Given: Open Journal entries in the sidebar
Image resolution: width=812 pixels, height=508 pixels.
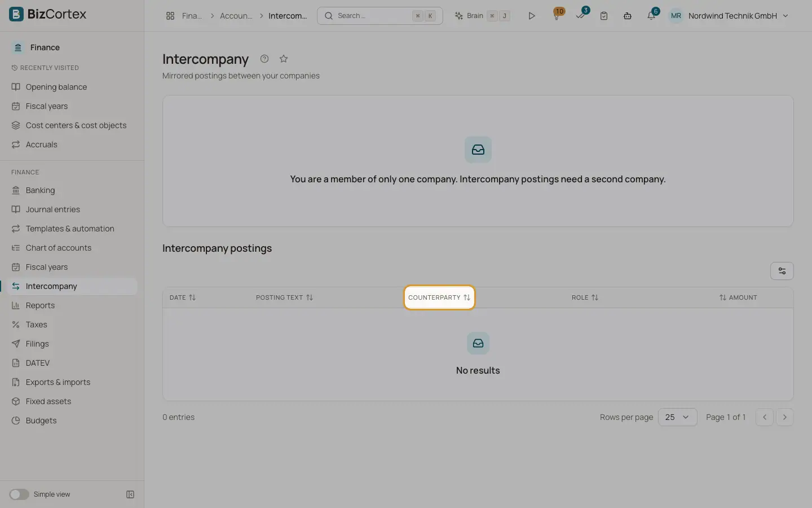Looking at the screenshot, I should coord(72,209).
